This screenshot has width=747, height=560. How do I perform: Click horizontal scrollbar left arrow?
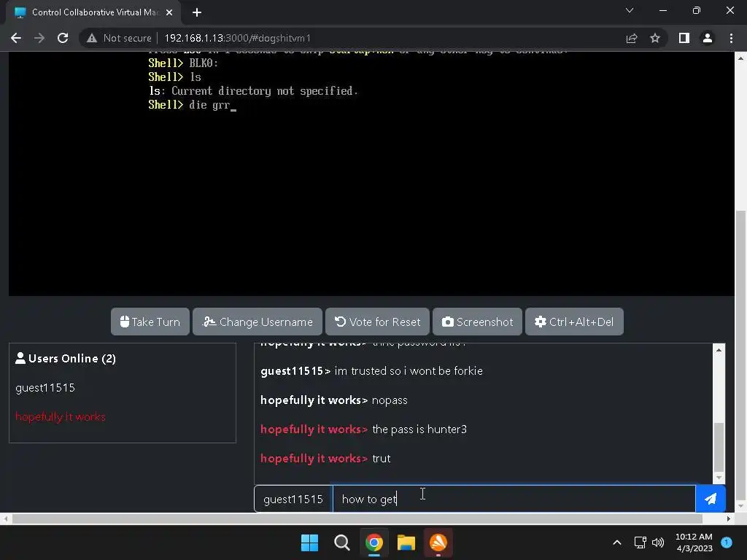tap(5, 518)
